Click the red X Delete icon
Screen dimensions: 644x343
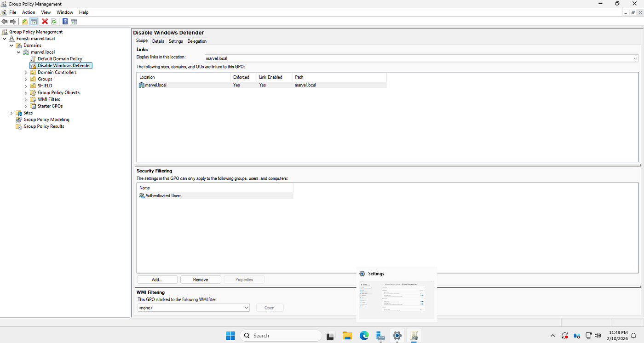(x=45, y=22)
